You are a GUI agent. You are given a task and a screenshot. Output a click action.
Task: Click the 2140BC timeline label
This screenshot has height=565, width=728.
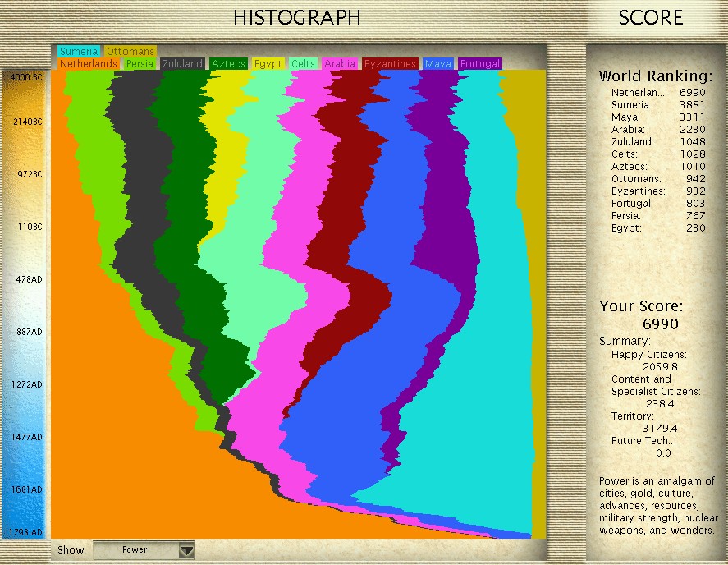[x=27, y=122]
